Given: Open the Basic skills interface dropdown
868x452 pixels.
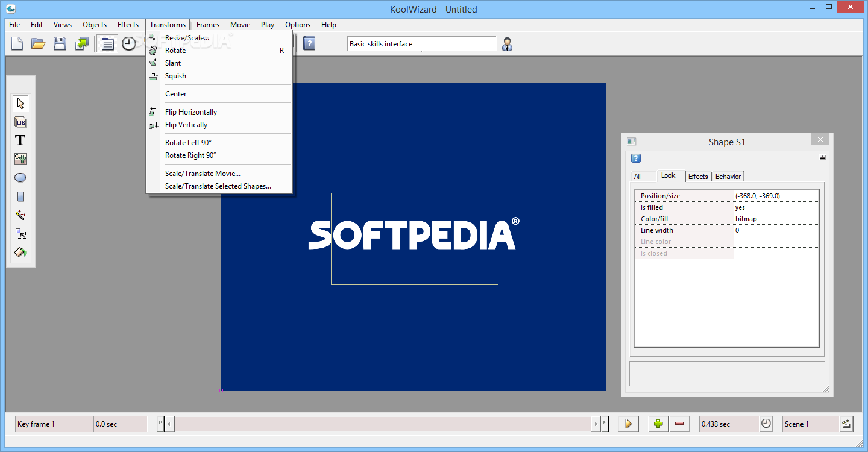Looking at the screenshot, I should pos(422,43).
